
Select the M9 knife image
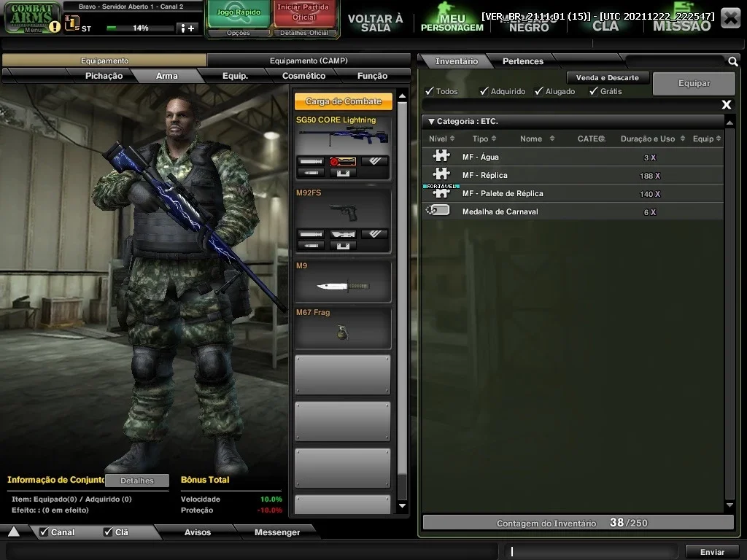point(343,286)
